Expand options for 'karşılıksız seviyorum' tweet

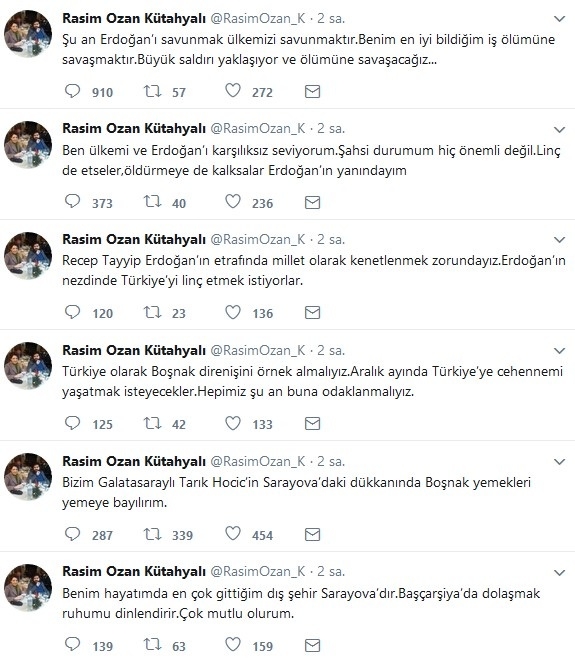(x=559, y=129)
